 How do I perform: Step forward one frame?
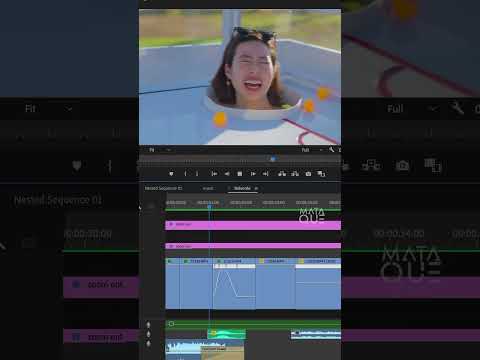click(253, 174)
